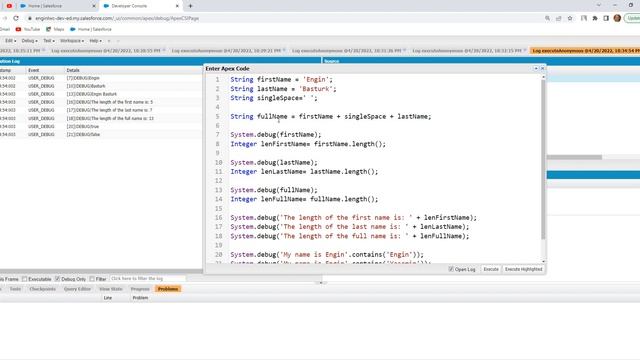The height and width of the screenshot is (360, 640).
Task: Click the zoom magnifier icon in the address bar
Action: (x=547, y=18)
